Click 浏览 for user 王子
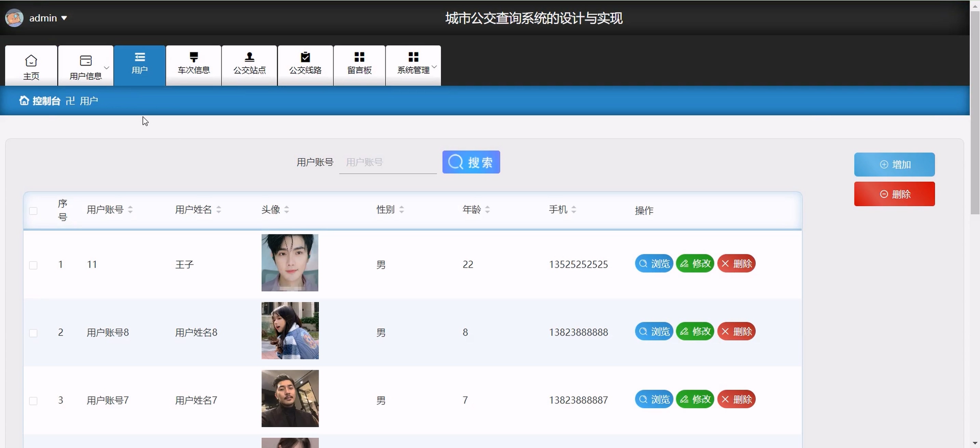The width and height of the screenshot is (980, 448). coord(654,264)
